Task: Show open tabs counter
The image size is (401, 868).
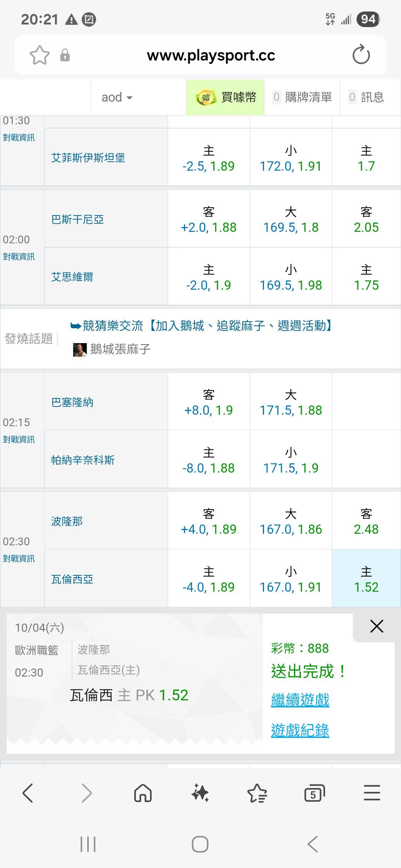Action: [314, 793]
